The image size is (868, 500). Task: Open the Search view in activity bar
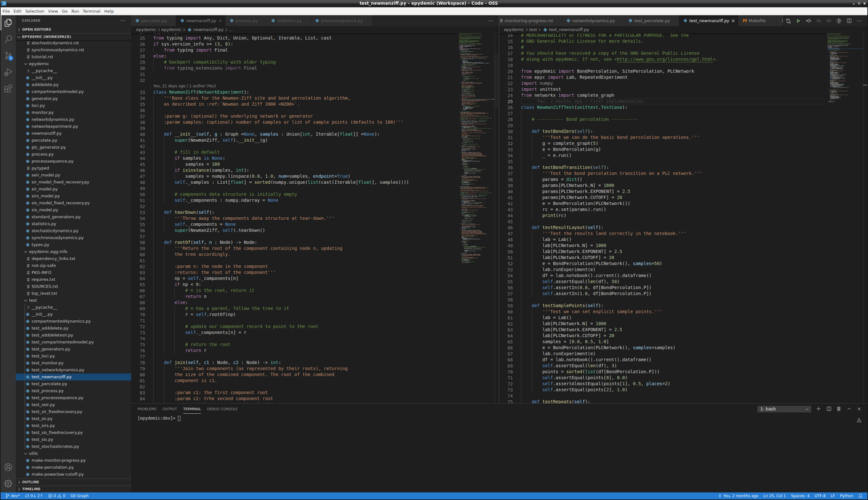(x=8, y=39)
